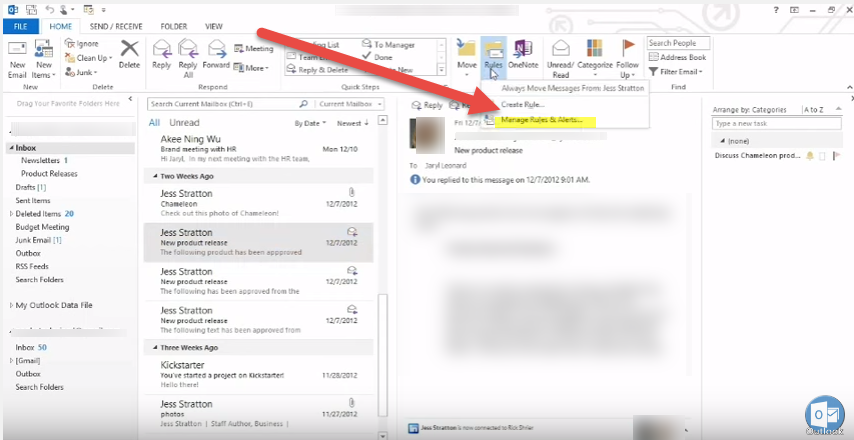Open the Akee Ning Wu message
Viewport: 854px width, 440px height.
point(259,149)
